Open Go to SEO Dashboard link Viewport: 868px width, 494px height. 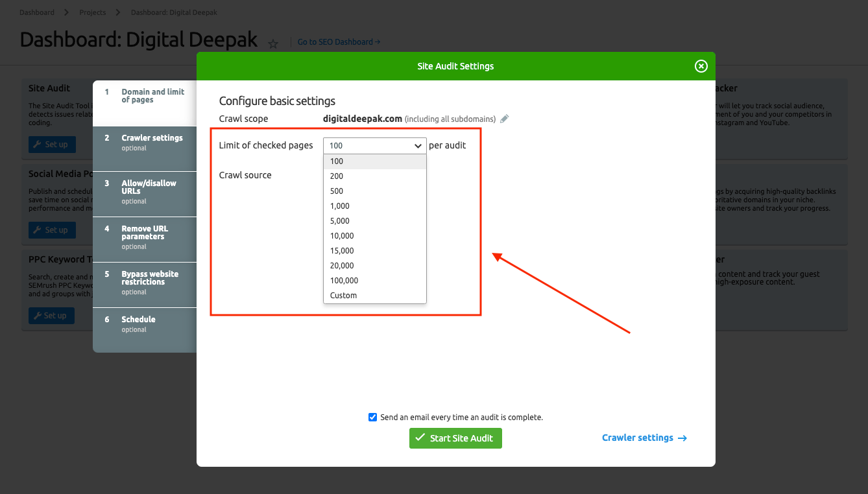pyautogui.click(x=338, y=41)
